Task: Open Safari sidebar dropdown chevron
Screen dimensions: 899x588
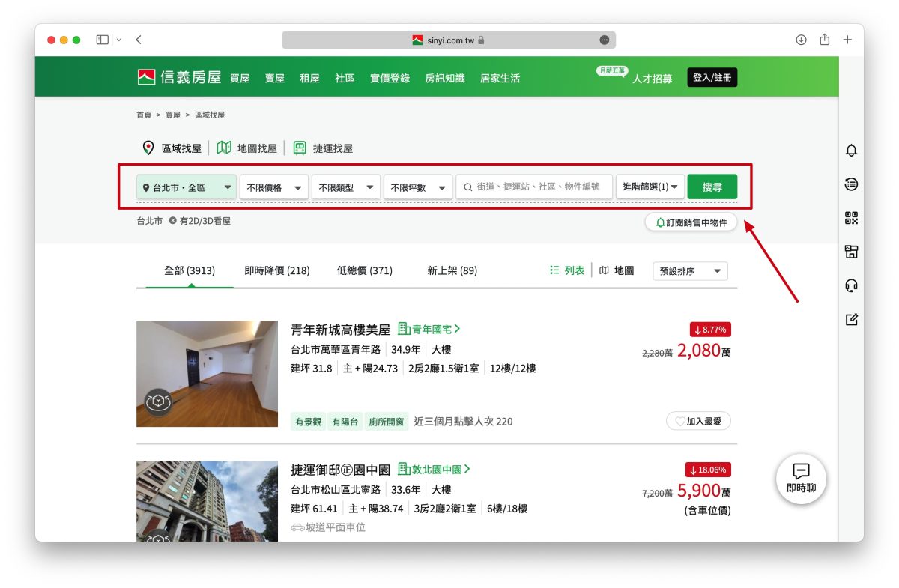Action: tap(118, 40)
